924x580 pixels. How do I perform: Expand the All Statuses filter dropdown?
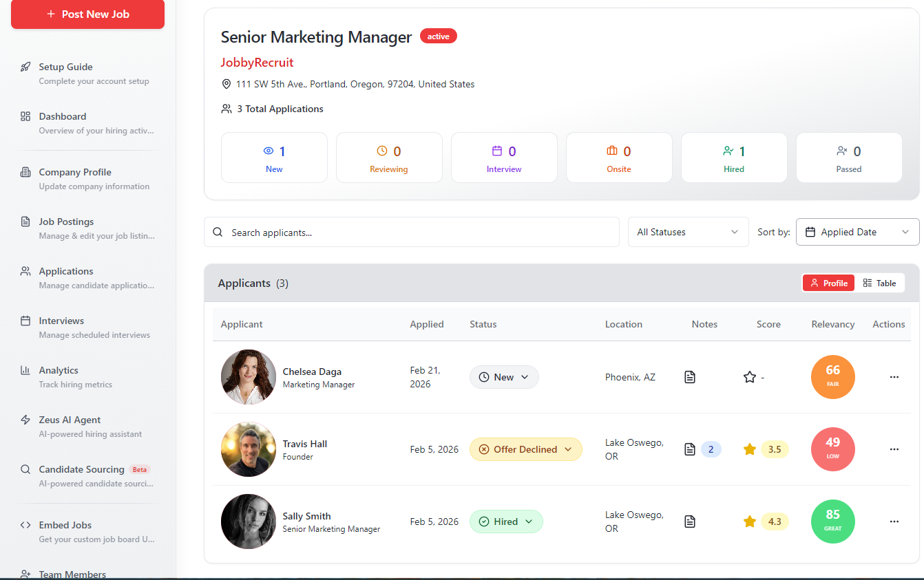pyautogui.click(x=688, y=232)
